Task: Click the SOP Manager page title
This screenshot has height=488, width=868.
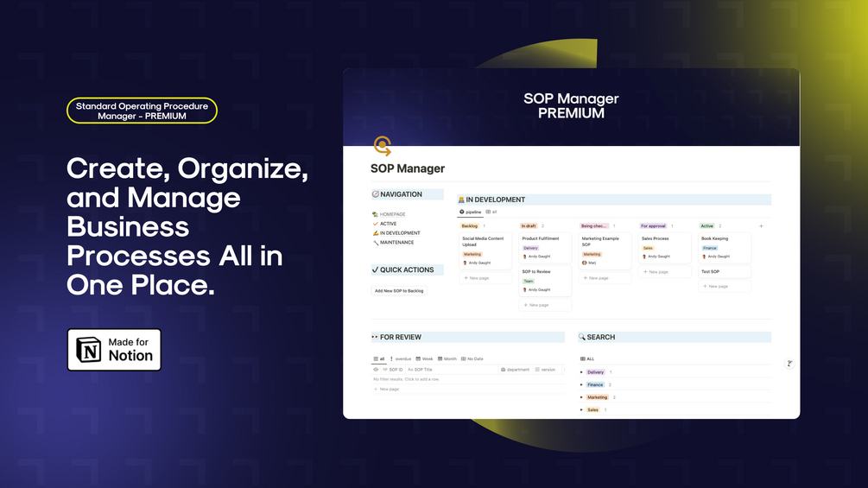Action: [x=408, y=168]
